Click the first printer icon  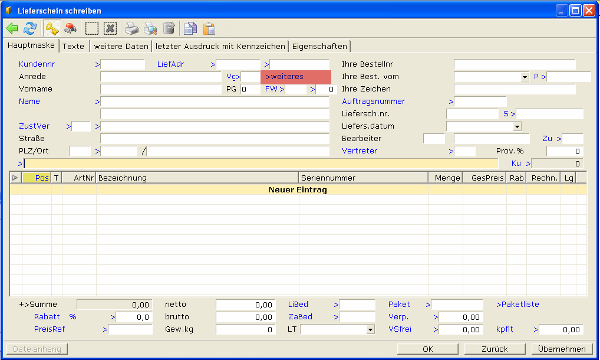tap(132, 28)
